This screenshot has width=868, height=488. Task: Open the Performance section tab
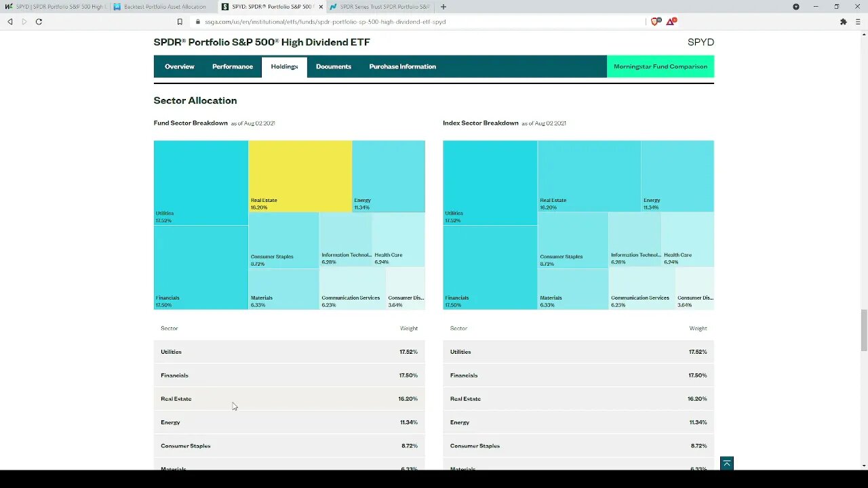[x=233, y=66]
